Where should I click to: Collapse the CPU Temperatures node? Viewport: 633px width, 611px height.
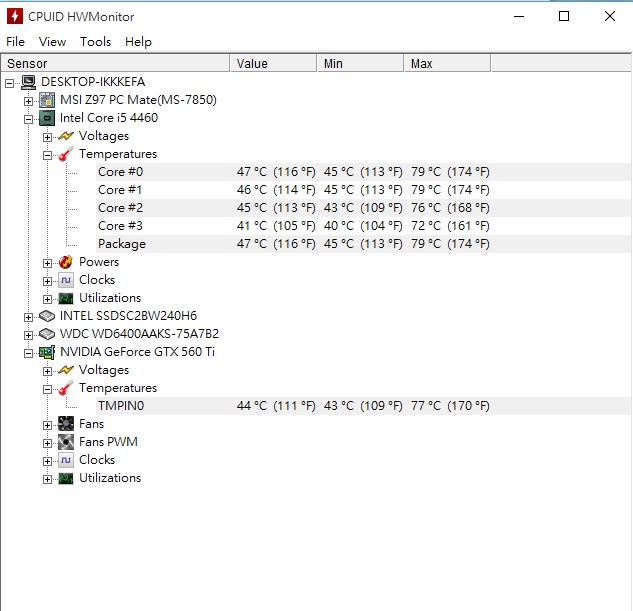pos(47,155)
